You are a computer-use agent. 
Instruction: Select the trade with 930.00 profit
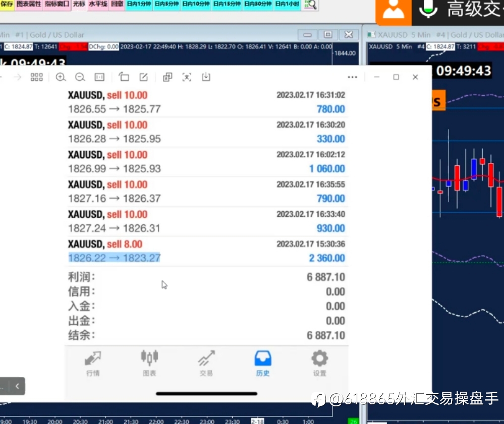pos(206,222)
